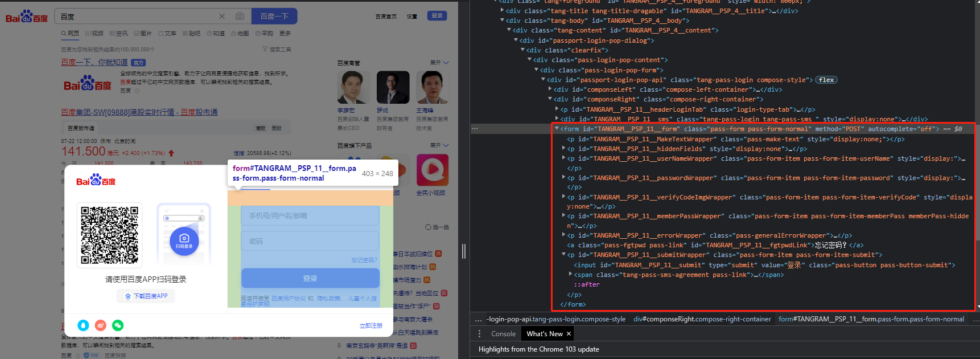
Task: Click the 李彦宏 portrait thumbnail
Action: tap(353, 87)
